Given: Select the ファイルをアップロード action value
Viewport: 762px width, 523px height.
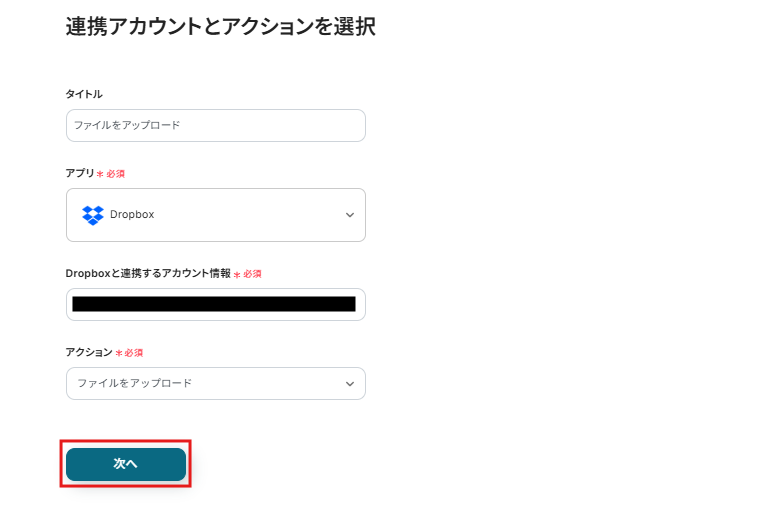Looking at the screenshot, I should pos(135,384).
